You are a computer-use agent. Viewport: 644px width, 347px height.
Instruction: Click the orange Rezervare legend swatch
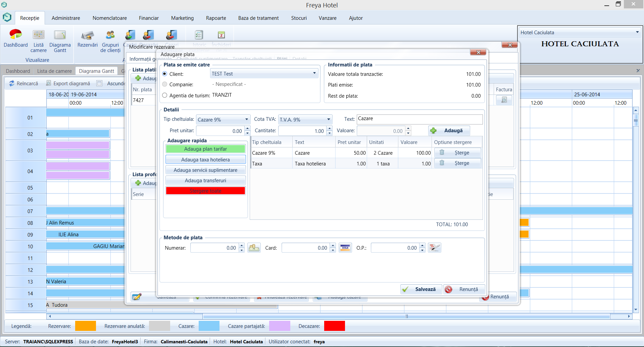86,326
